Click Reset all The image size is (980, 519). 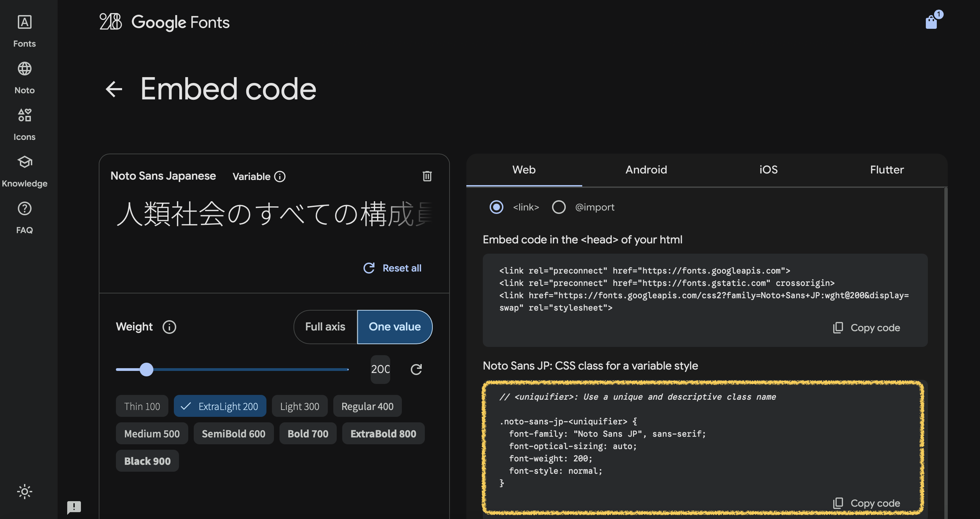[392, 268]
